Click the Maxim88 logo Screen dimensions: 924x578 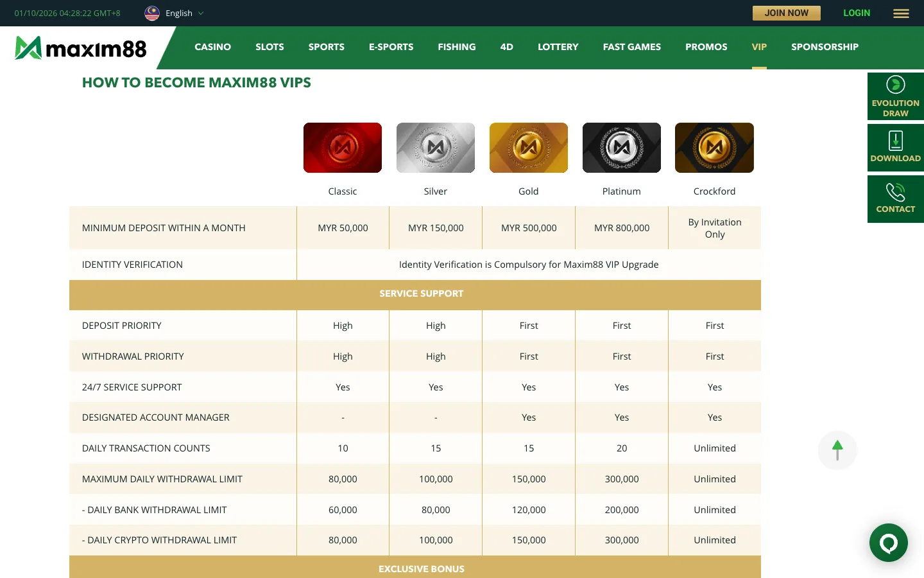click(81, 48)
